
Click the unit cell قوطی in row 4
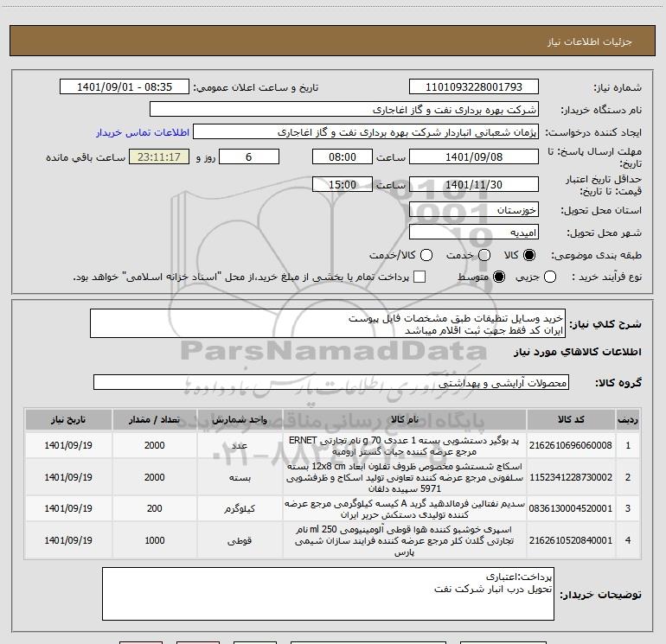[x=240, y=540]
